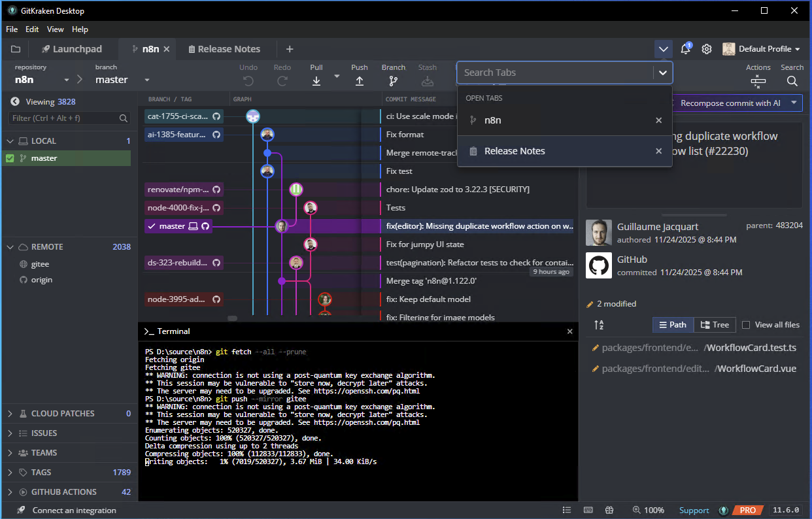
Task: Click Recompose commit with AI button
Action: click(730, 103)
